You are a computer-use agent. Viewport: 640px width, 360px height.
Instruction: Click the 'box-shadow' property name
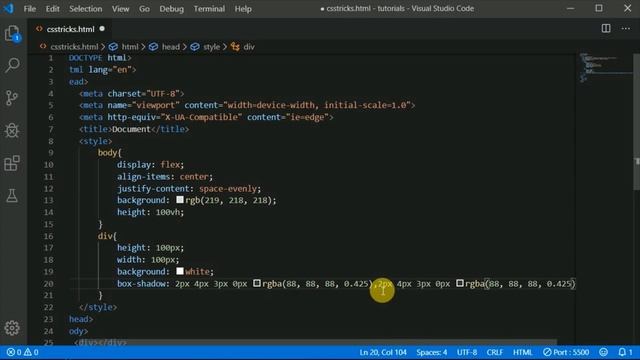click(141, 284)
